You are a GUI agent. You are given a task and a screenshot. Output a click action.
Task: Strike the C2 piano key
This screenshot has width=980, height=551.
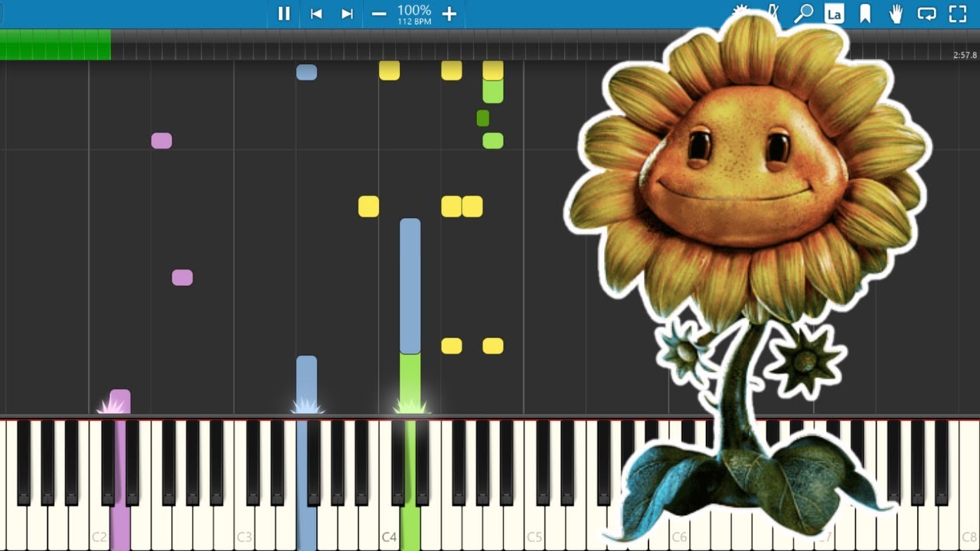point(100,528)
